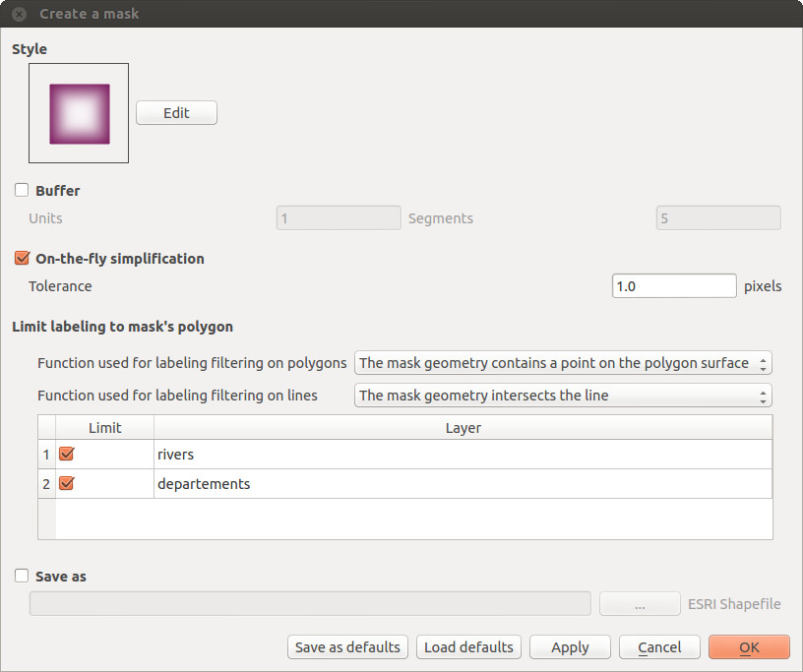Click the purple gradient style preview swatch
This screenshot has height=672, width=803.
(x=80, y=114)
